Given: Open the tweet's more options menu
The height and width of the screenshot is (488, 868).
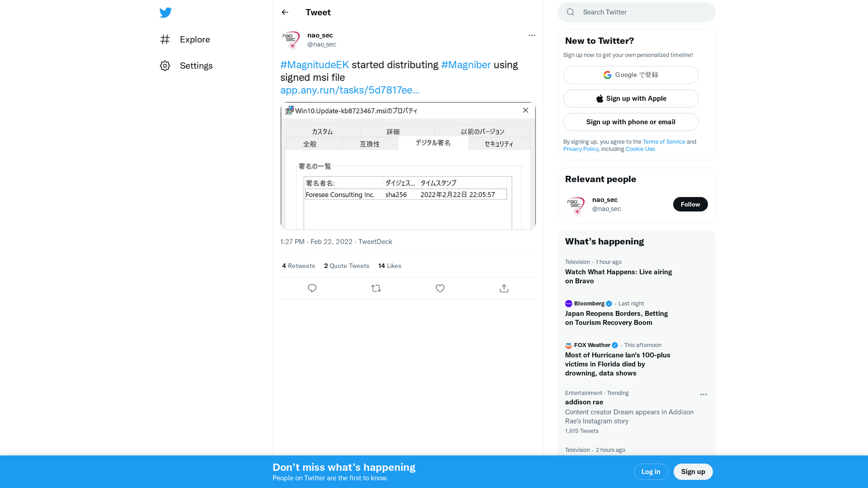Looking at the screenshot, I should (x=532, y=35).
